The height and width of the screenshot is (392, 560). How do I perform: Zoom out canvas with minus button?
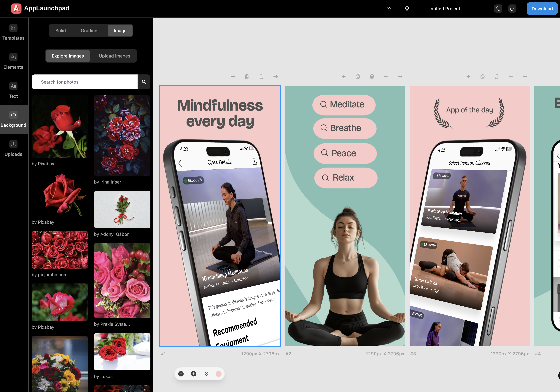pyautogui.click(x=181, y=374)
